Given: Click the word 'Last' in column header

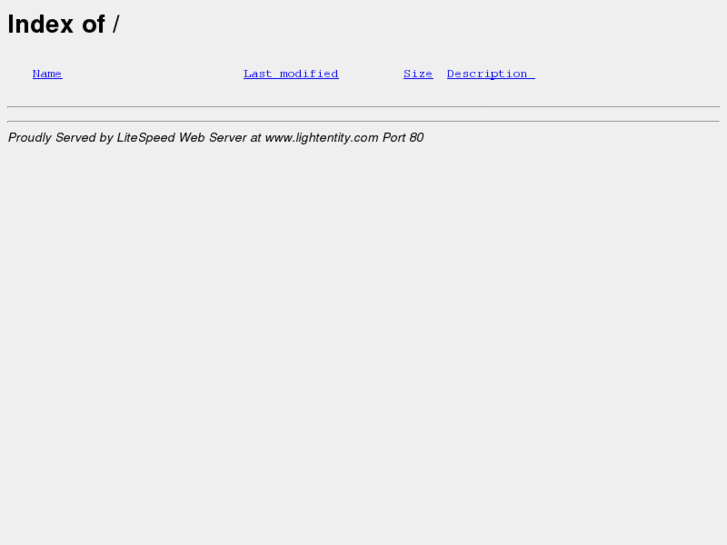Looking at the screenshot, I should pyautogui.click(x=258, y=74).
